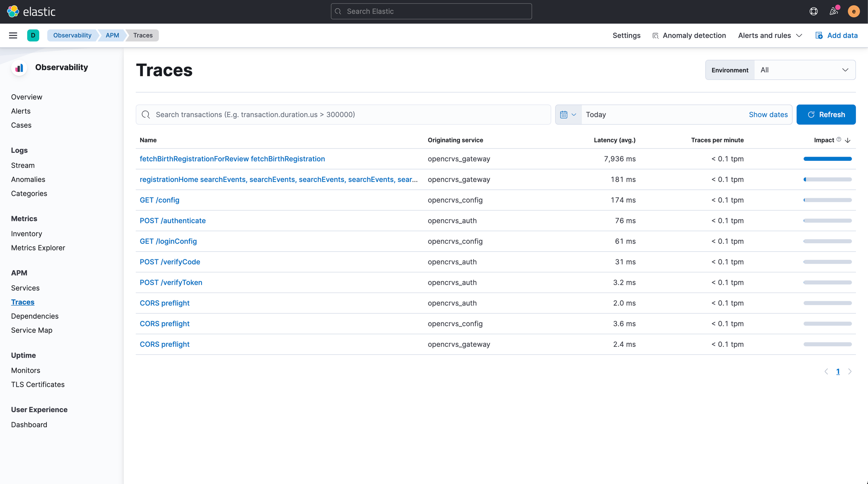Viewport: 868px width, 484px height.
Task: Click the space selector D badge
Action: [33, 35]
